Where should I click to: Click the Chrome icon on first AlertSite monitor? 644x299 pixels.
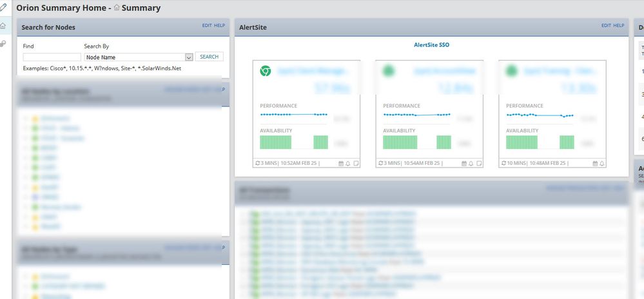(265, 71)
